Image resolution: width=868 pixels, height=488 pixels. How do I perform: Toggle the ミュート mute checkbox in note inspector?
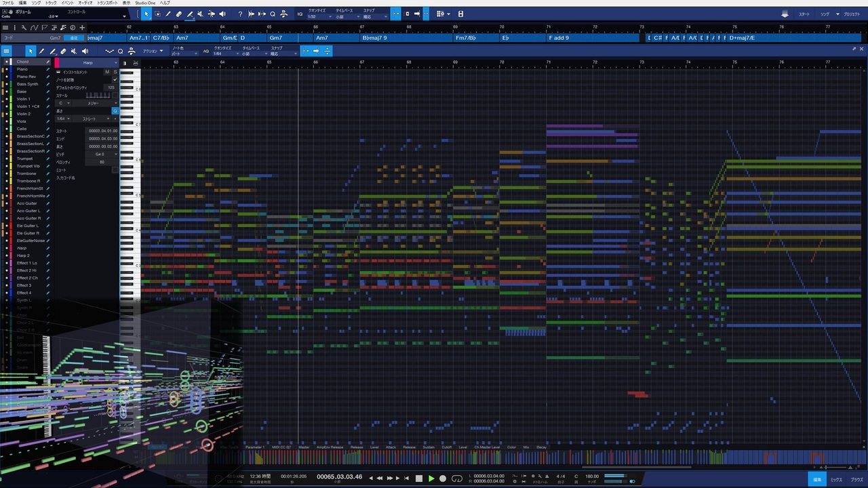coord(115,170)
